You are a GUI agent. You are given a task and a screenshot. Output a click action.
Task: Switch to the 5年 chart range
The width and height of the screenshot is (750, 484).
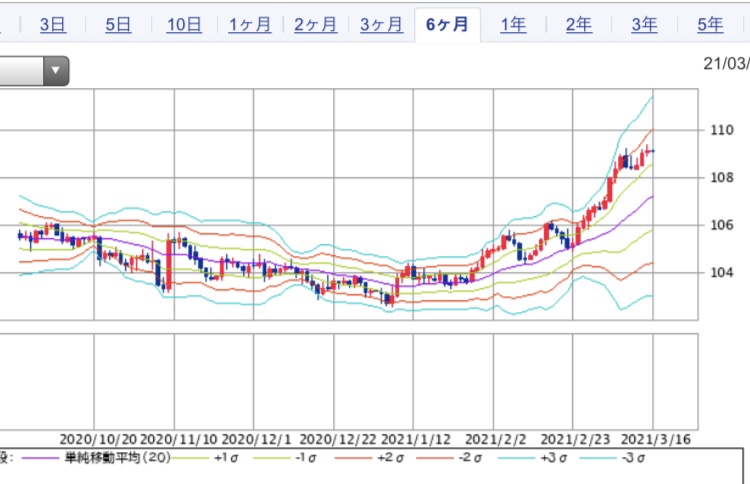pos(710,24)
